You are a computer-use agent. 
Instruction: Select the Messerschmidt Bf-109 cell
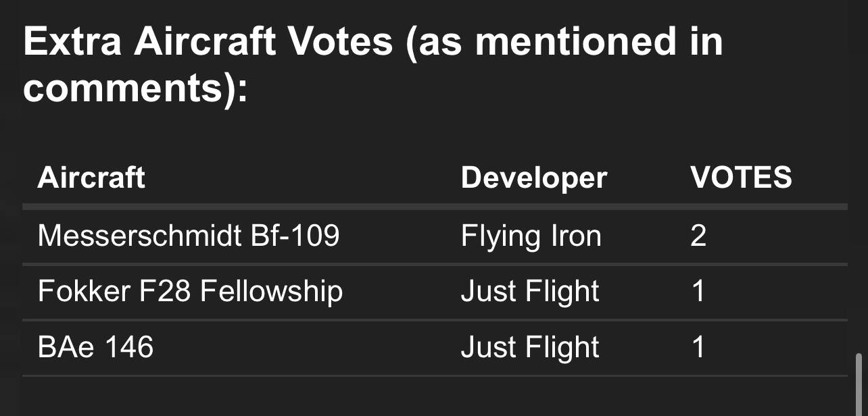click(x=189, y=236)
